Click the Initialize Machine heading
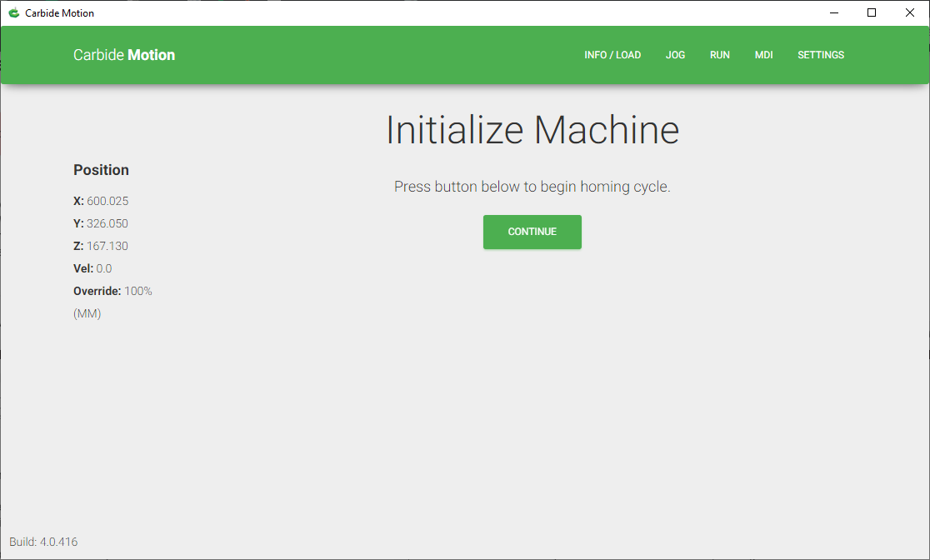The height and width of the screenshot is (560, 930). coord(532,129)
